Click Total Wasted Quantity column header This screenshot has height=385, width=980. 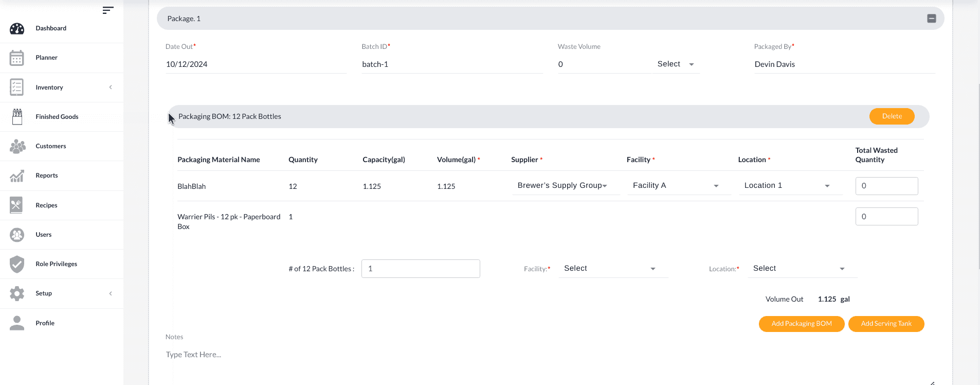coord(877,155)
